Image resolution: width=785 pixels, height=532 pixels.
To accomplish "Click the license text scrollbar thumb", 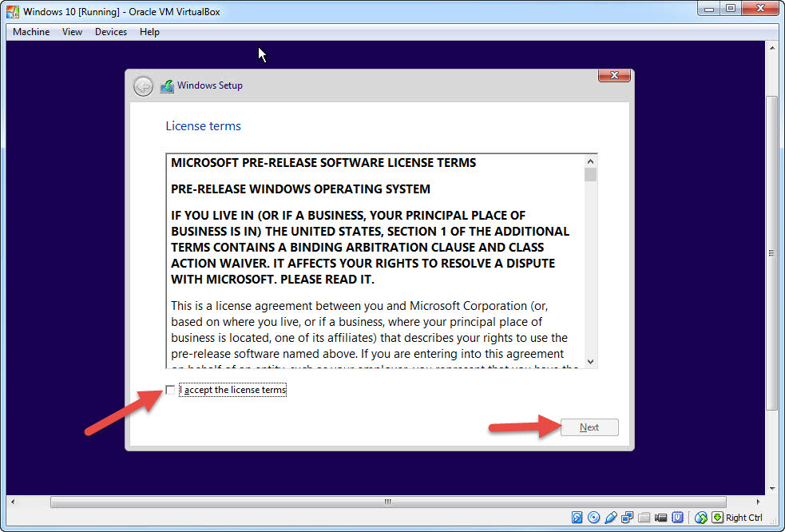I will (x=590, y=175).
